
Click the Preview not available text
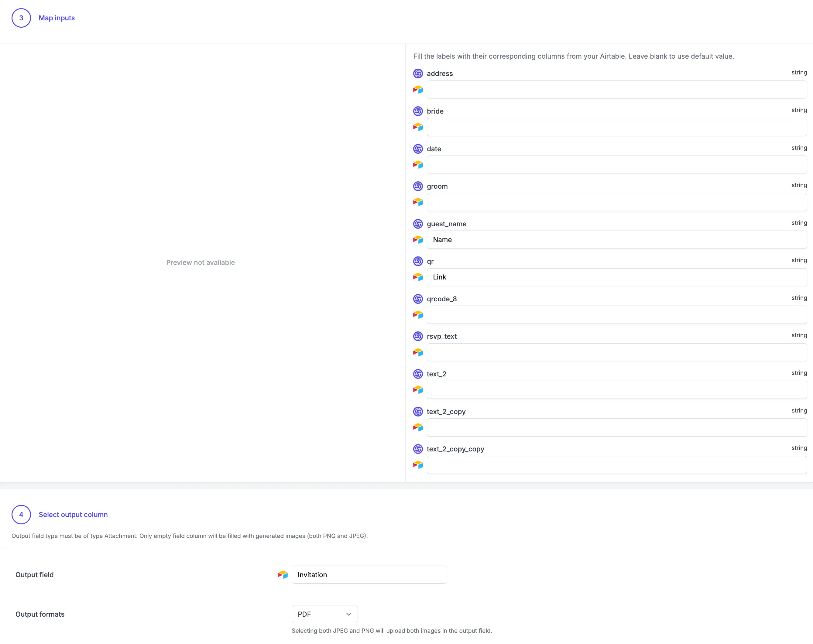point(201,262)
